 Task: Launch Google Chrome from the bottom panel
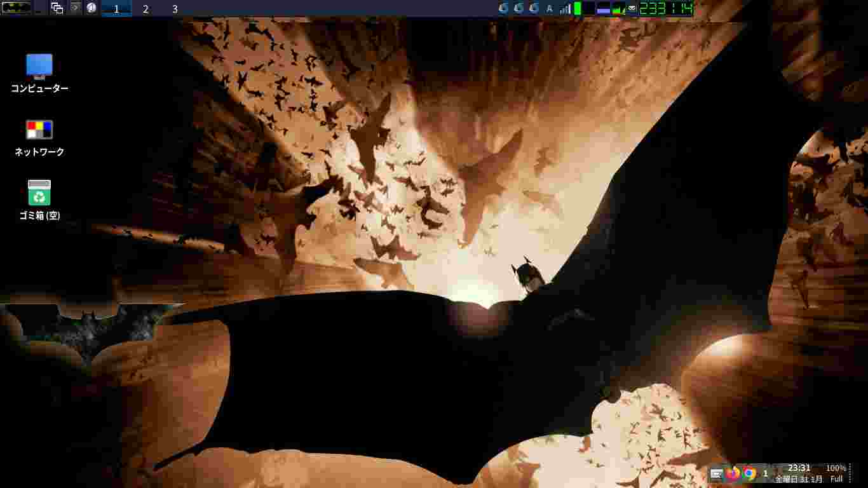750,473
